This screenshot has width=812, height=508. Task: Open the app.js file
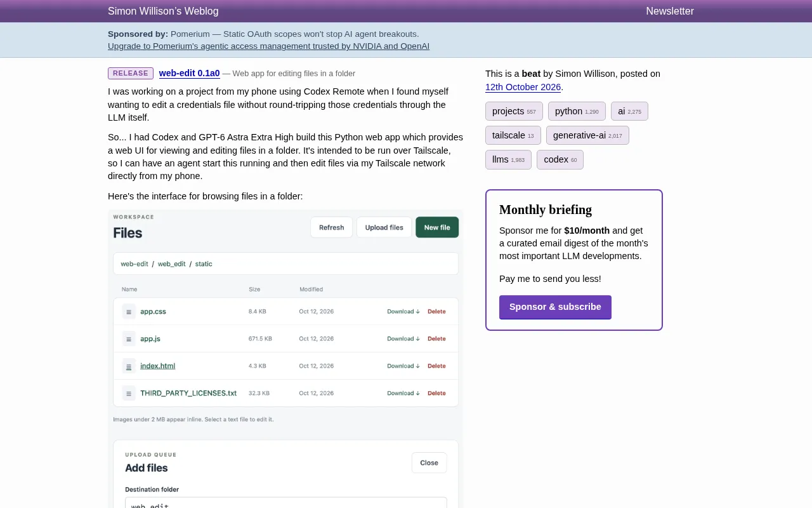pos(150,339)
